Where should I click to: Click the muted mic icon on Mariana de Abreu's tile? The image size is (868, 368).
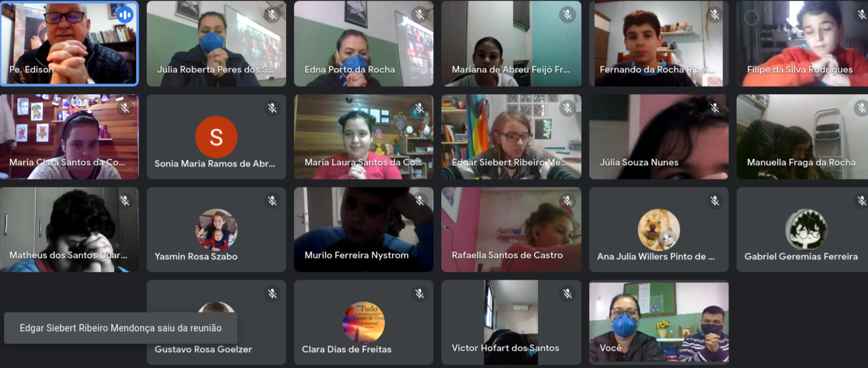tap(567, 14)
